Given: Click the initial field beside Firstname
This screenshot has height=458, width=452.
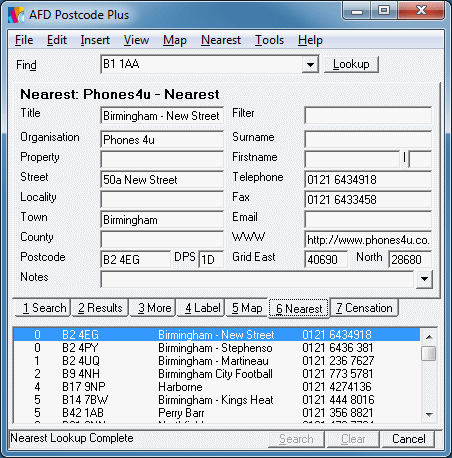Looking at the screenshot, I should (420, 160).
